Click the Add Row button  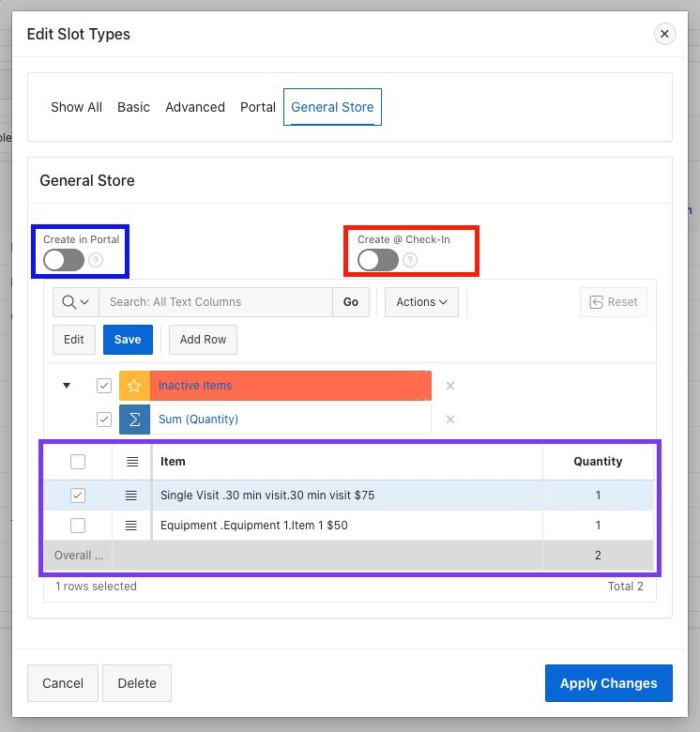point(203,340)
